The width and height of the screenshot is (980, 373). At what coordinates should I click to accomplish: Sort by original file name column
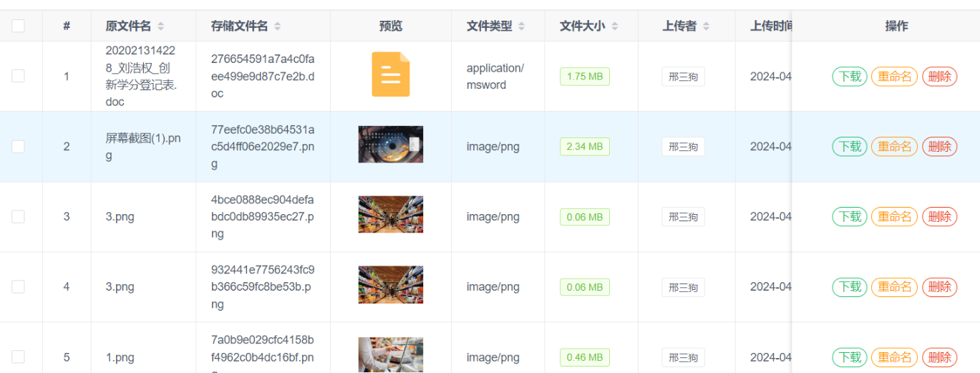pos(160,26)
